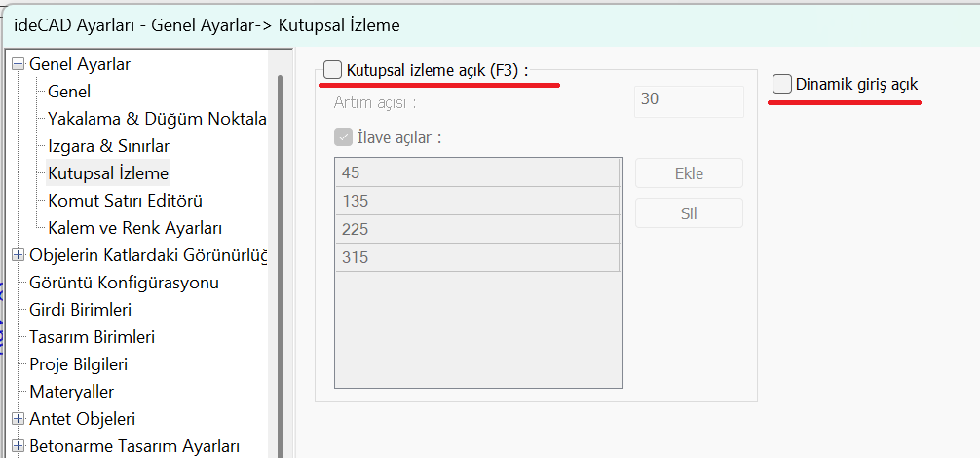This screenshot has height=458, width=980.
Task: Expand the Antet Objeleri tree node
Action: [18, 420]
